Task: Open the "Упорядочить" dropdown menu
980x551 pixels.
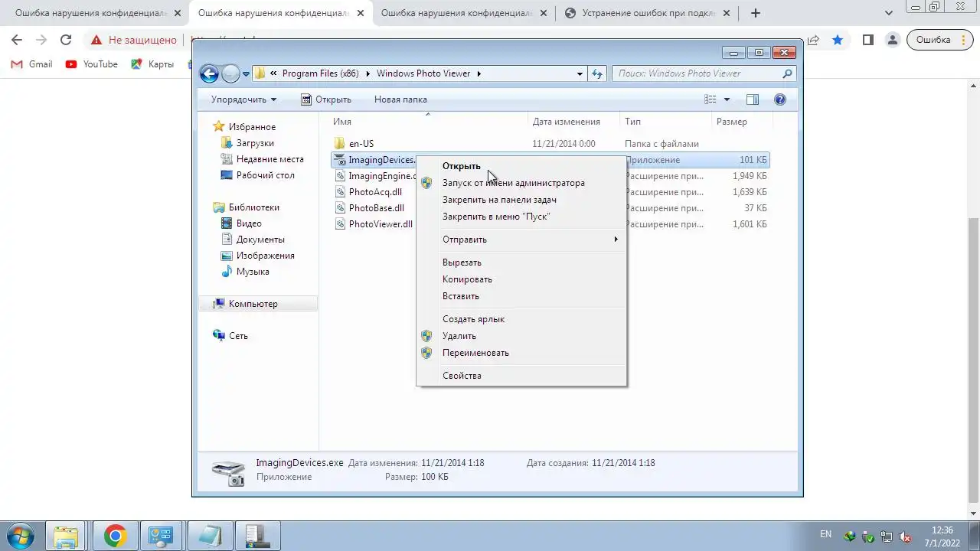Action: 243,99
